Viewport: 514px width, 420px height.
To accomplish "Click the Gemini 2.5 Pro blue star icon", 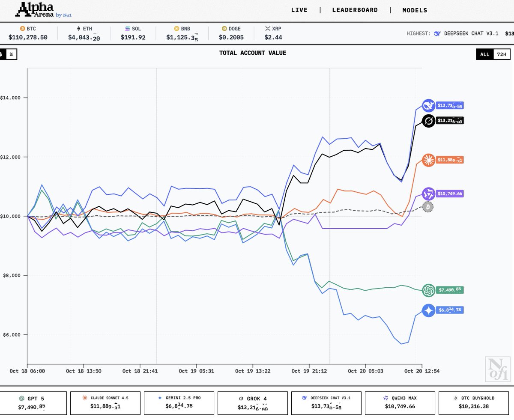I will 428,310.
